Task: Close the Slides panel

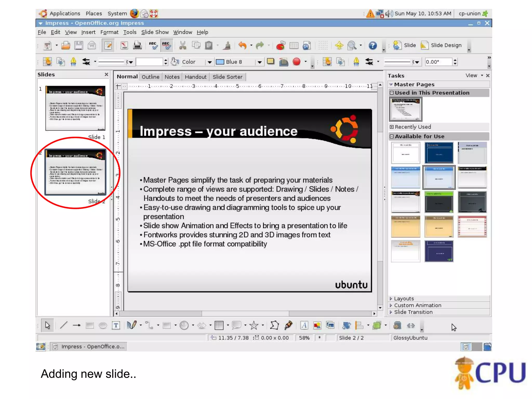Action: click(x=106, y=74)
